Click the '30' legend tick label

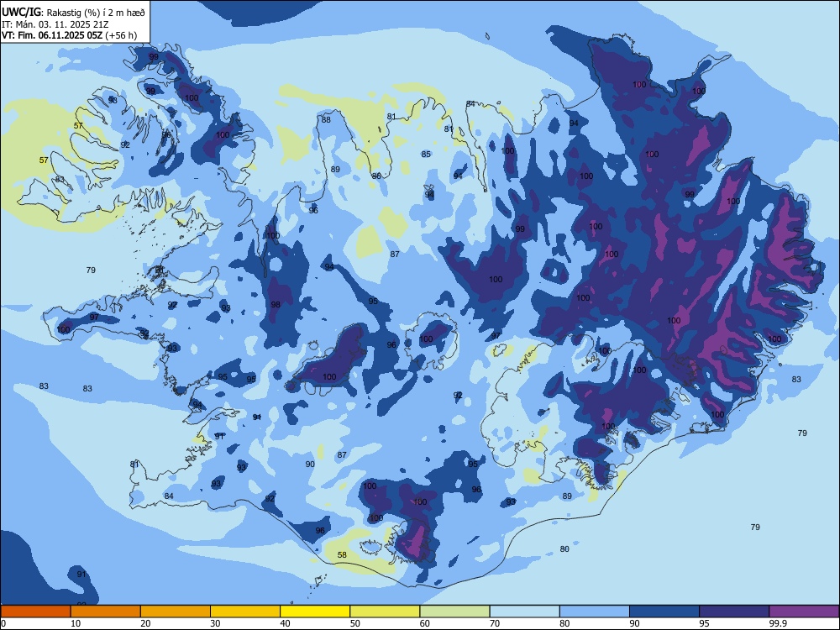(x=215, y=623)
